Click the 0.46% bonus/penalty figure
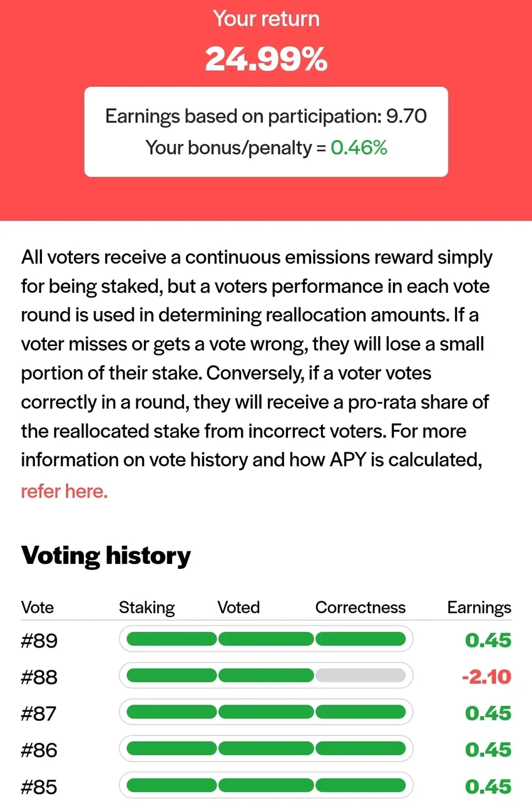This screenshot has height=801, width=532. [359, 148]
